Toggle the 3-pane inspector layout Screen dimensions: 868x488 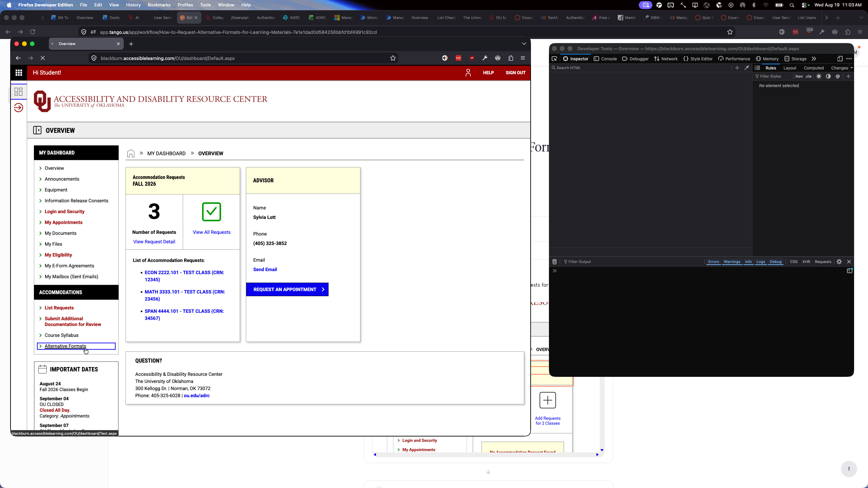click(x=757, y=68)
